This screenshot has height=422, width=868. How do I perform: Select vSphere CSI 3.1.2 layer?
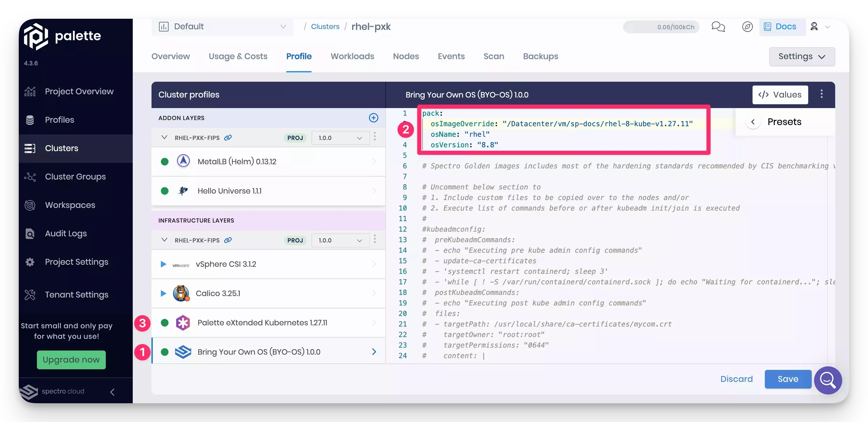pyautogui.click(x=268, y=264)
